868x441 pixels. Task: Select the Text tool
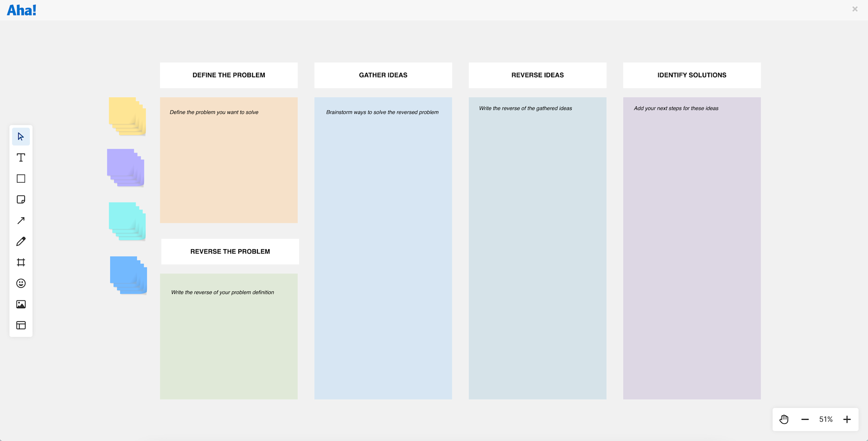(20, 158)
